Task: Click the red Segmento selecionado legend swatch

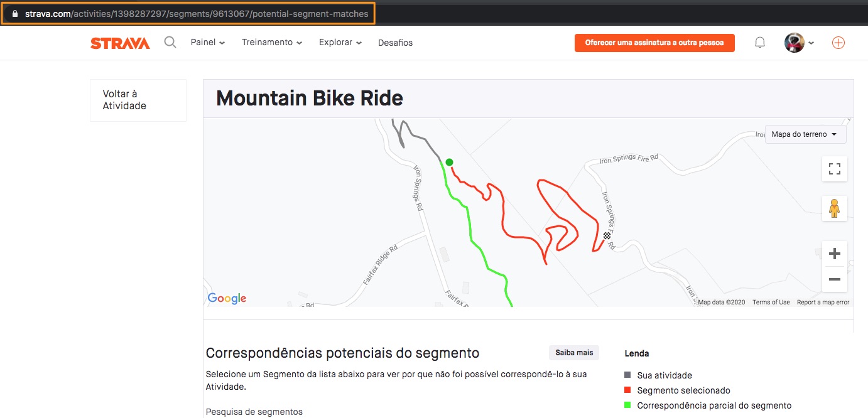Action: tap(627, 390)
